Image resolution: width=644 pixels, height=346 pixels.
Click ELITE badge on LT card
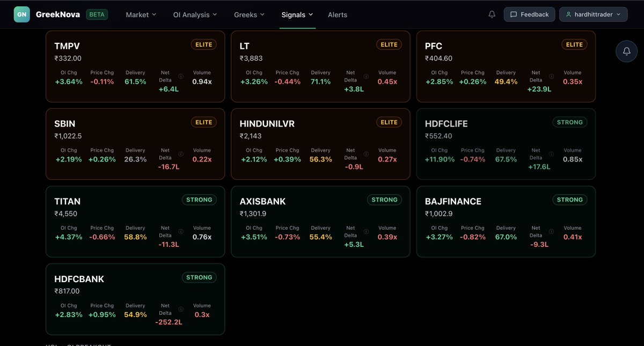tap(389, 45)
